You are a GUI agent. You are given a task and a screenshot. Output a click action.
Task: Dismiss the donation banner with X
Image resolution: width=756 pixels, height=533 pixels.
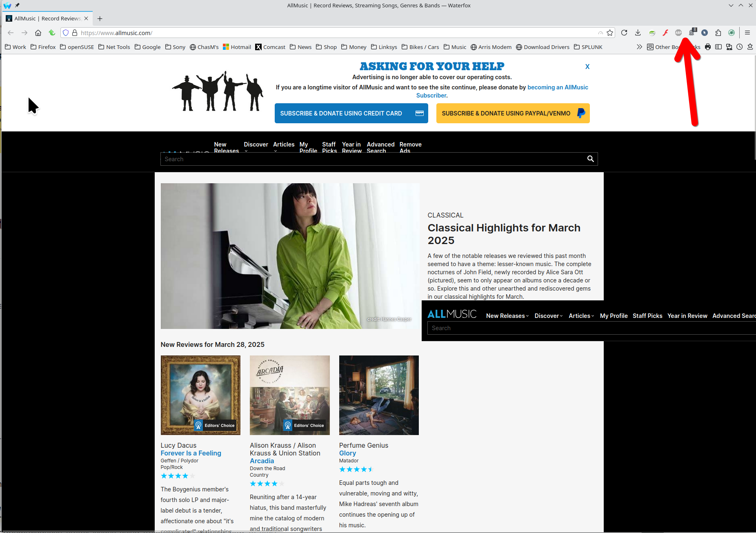(587, 67)
